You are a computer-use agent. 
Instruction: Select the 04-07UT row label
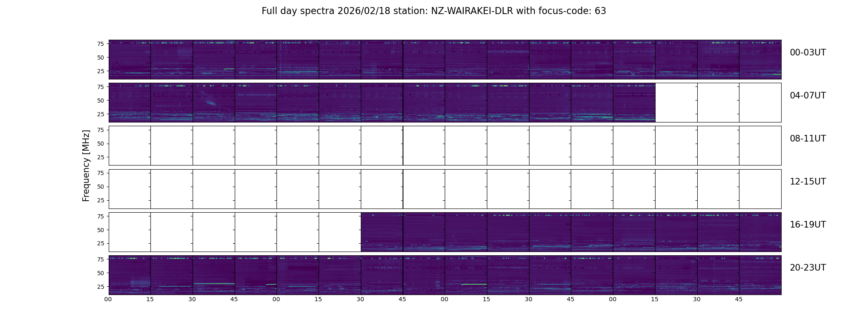tap(808, 96)
